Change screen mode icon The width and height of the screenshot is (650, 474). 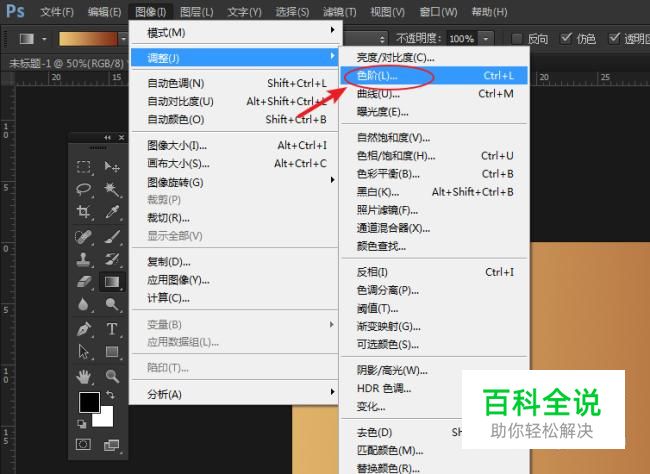click(111, 445)
